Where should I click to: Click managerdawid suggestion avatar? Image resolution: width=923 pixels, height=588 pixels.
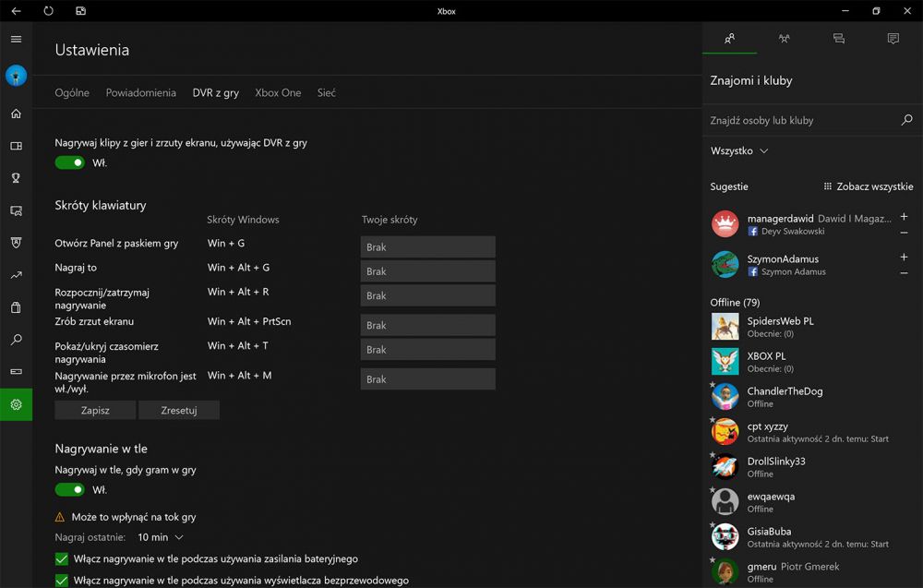coord(725,224)
